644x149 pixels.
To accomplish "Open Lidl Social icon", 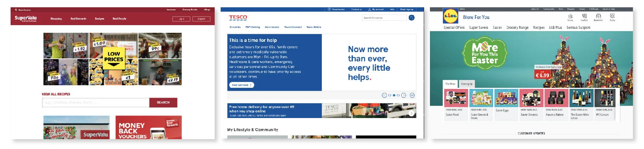I will [x=612, y=16].
